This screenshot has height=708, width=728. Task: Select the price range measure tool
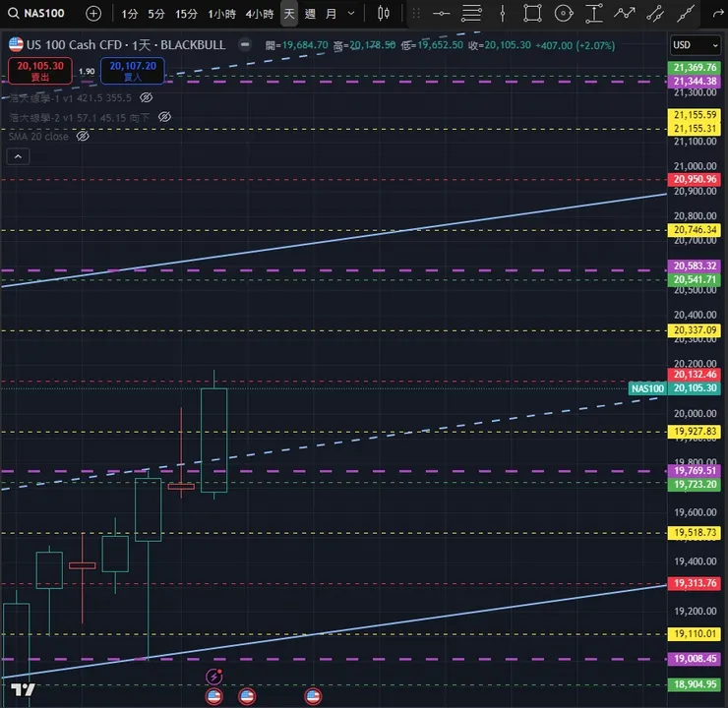click(594, 13)
